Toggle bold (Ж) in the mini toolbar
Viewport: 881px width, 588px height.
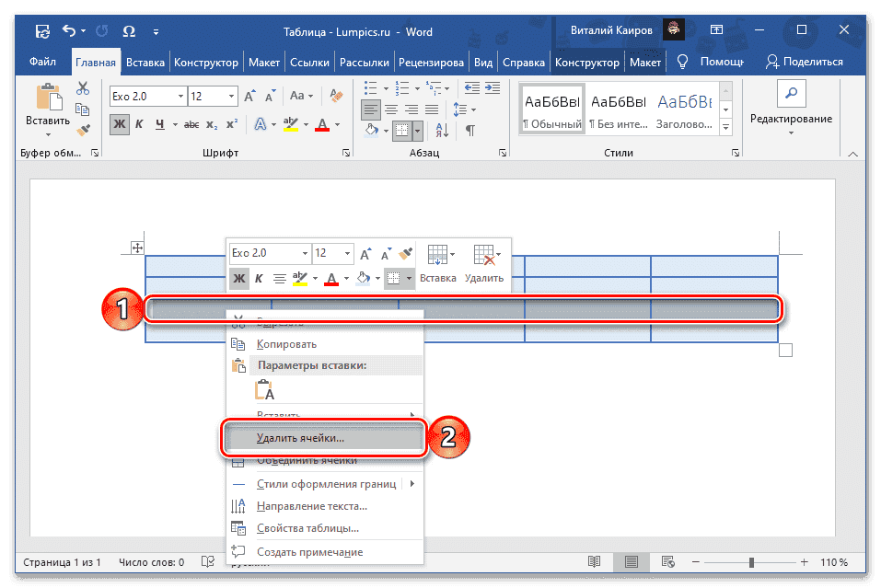coord(239,278)
